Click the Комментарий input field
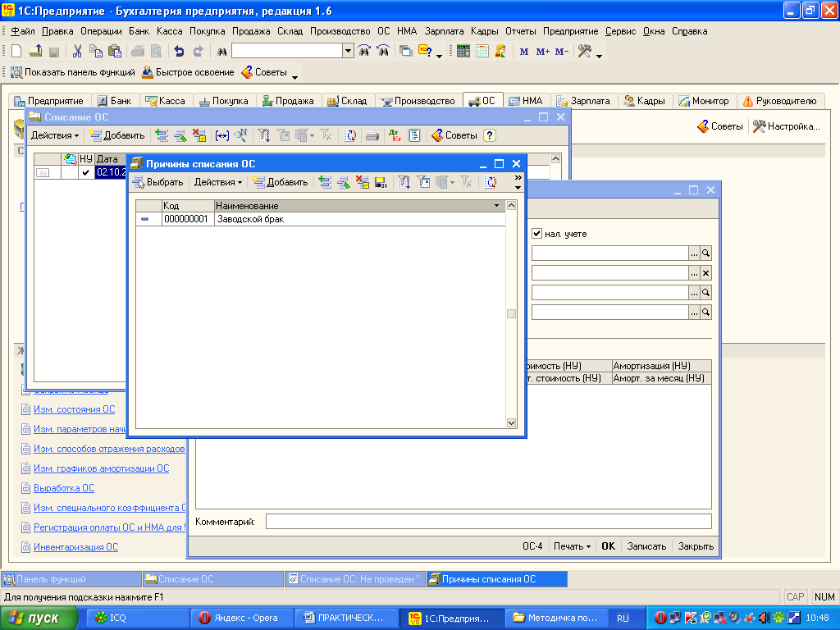 pyautogui.click(x=489, y=521)
